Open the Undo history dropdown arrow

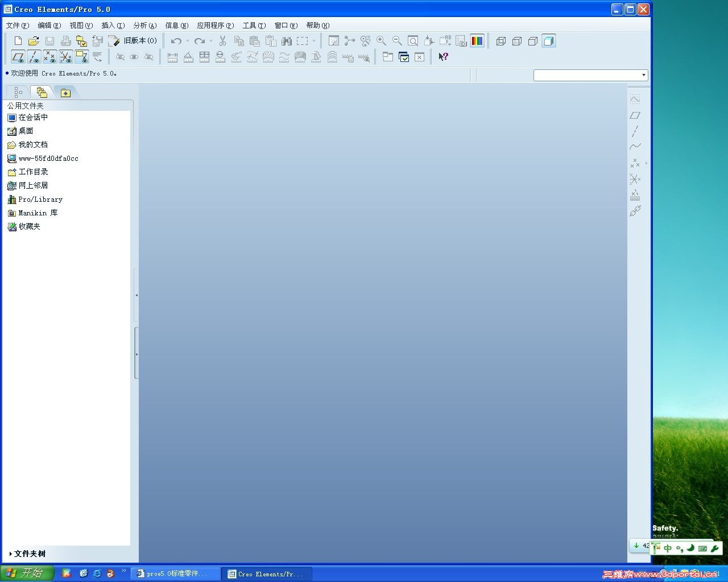[x=188, y=41]
